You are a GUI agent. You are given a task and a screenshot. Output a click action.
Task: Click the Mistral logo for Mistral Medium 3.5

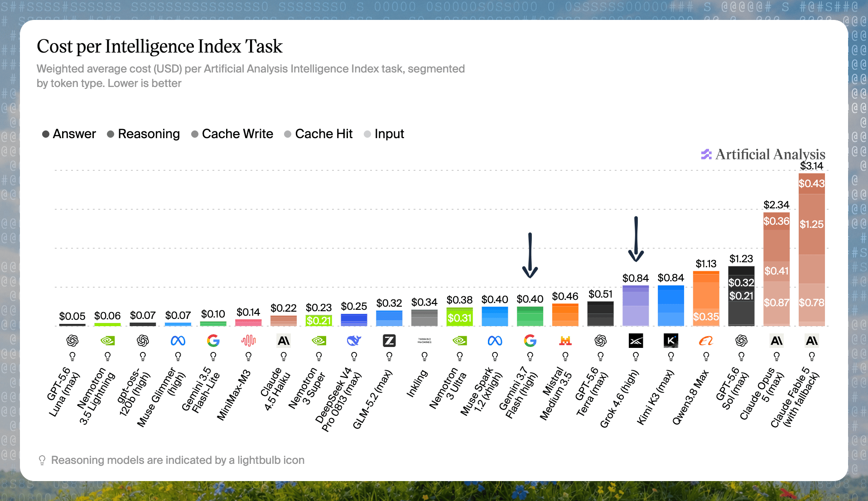pos(565,341)
